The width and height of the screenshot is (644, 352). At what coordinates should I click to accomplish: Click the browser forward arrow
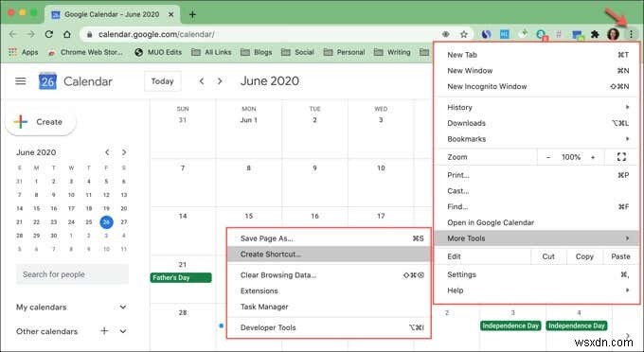coord(31,34)
